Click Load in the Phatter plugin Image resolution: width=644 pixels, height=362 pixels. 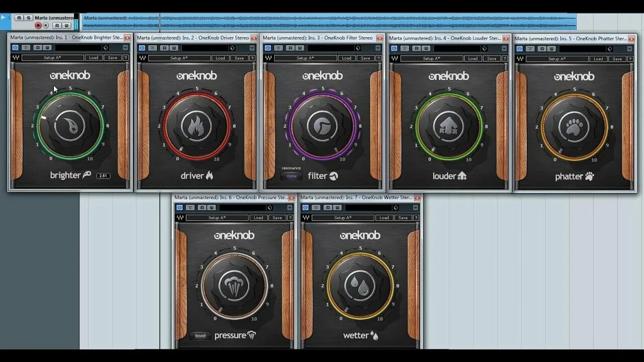click(598, 59)
